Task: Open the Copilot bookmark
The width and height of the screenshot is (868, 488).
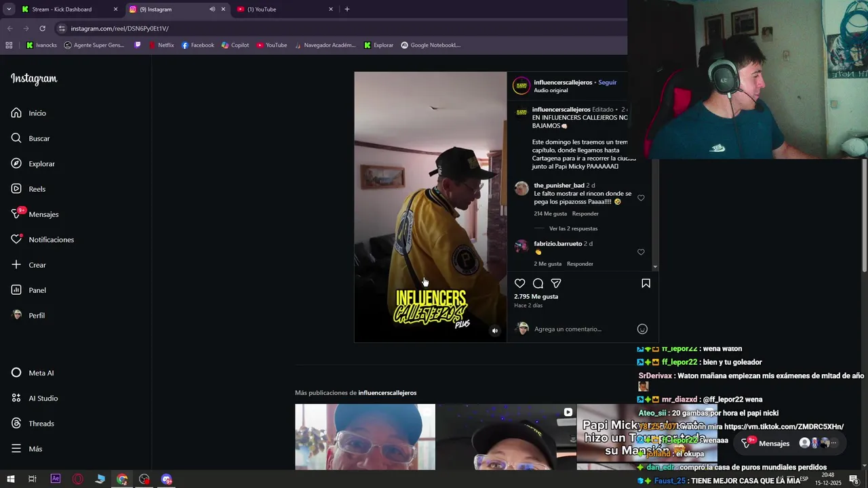Action: coord(235,45)
